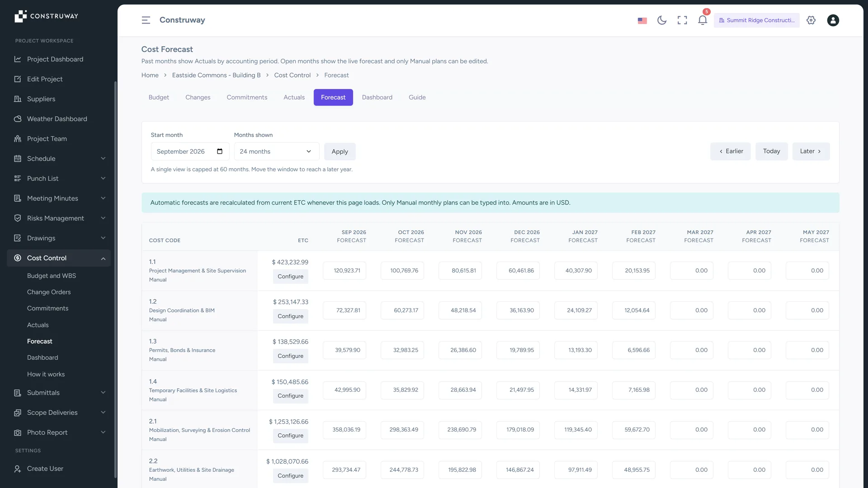Click the Cost Control dollar icon

[x=18, y=258]
